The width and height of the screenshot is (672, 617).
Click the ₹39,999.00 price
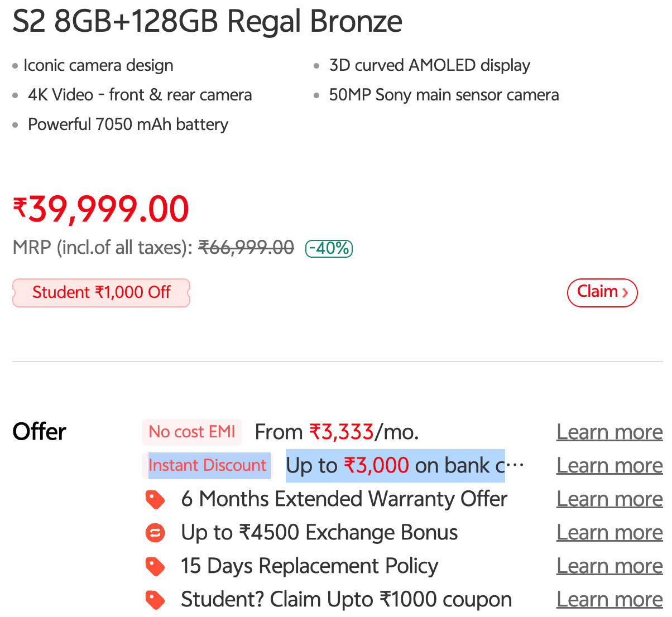tap(101, 209)
